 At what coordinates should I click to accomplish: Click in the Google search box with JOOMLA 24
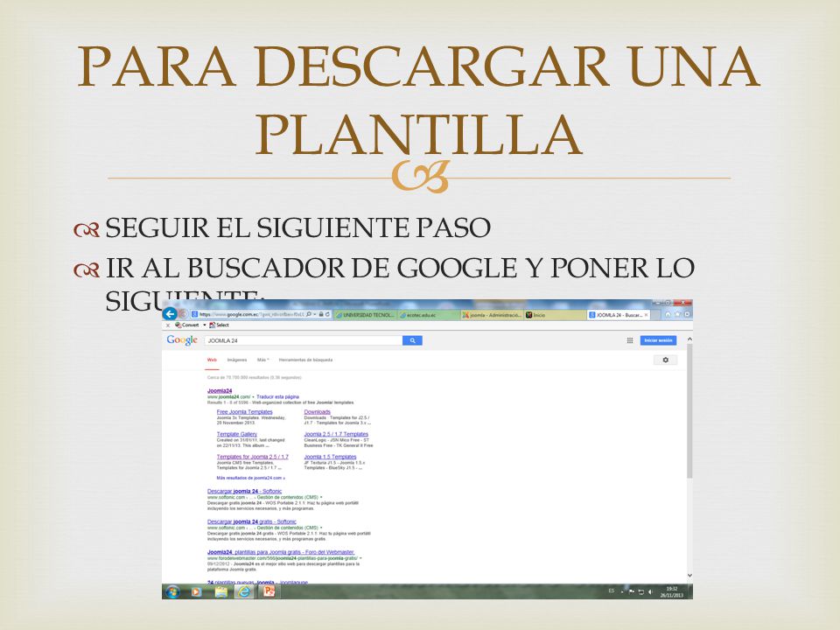304,340
